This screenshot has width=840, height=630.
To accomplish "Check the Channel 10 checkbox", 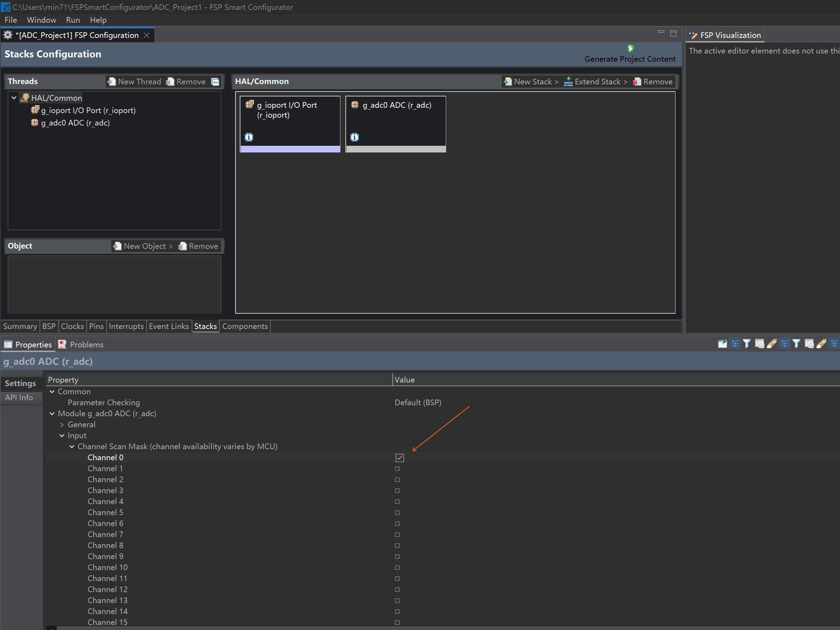I will pyautogui.click(x=397, y=568).
